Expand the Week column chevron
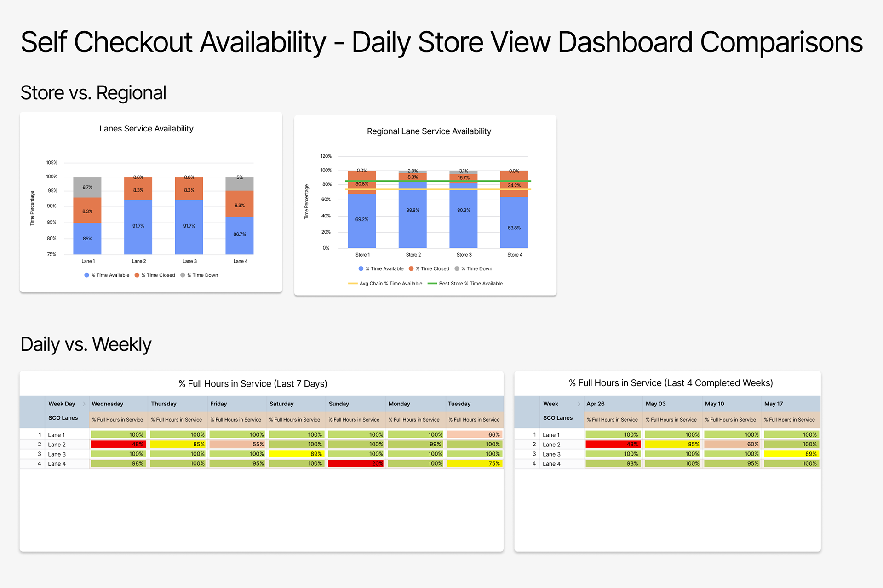 (579, 404)
